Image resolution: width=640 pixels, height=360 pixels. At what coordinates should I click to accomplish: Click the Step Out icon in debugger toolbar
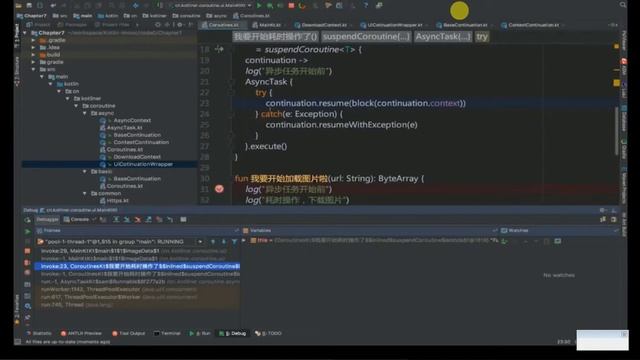click(x=149, y=220)
